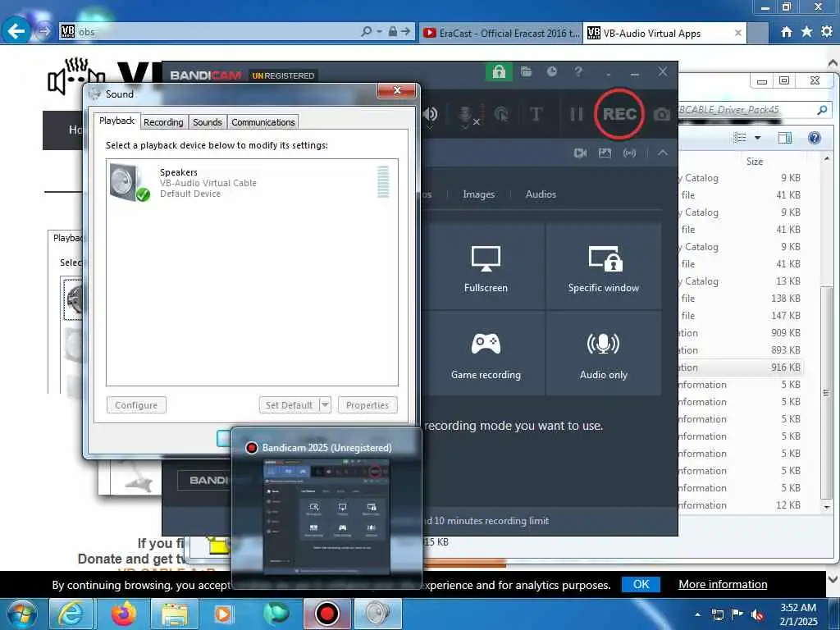Image resolution: width=840 pixels, height=630 pixels.
Task: Open the browser Tools gear icon
Action: [827, 32]
